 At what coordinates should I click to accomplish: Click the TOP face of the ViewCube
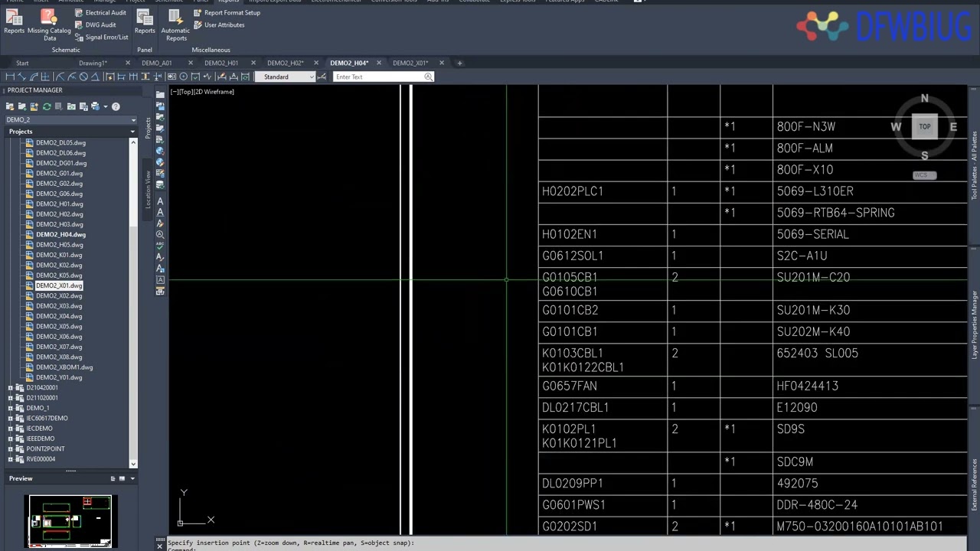point(925,127)
